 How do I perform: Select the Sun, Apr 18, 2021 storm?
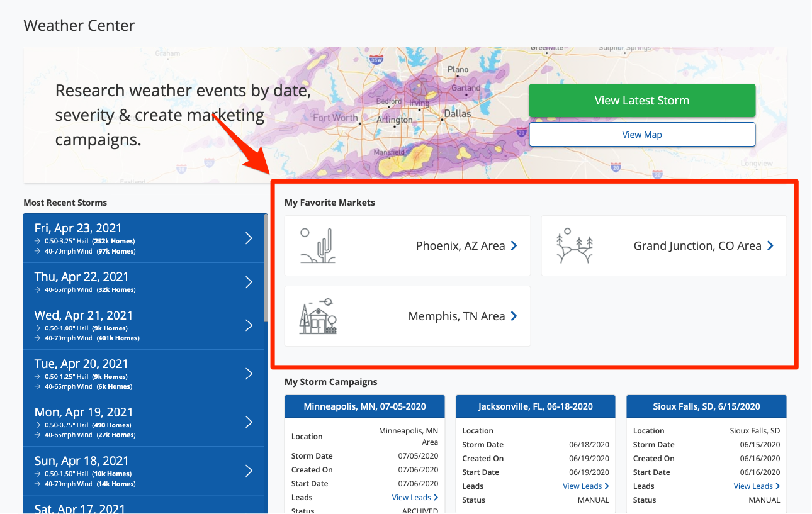coord(145,471)
